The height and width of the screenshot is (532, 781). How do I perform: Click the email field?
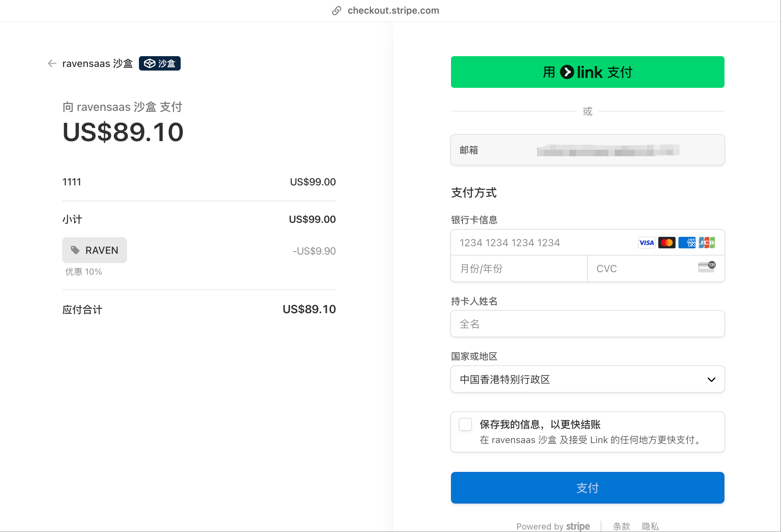pos(587,150)
